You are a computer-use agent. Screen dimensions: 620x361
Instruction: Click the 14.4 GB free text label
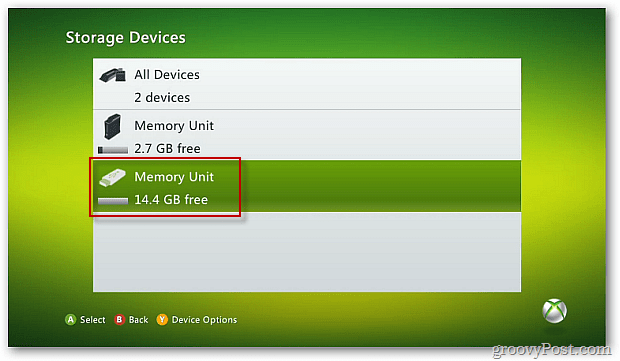[171, 200]
